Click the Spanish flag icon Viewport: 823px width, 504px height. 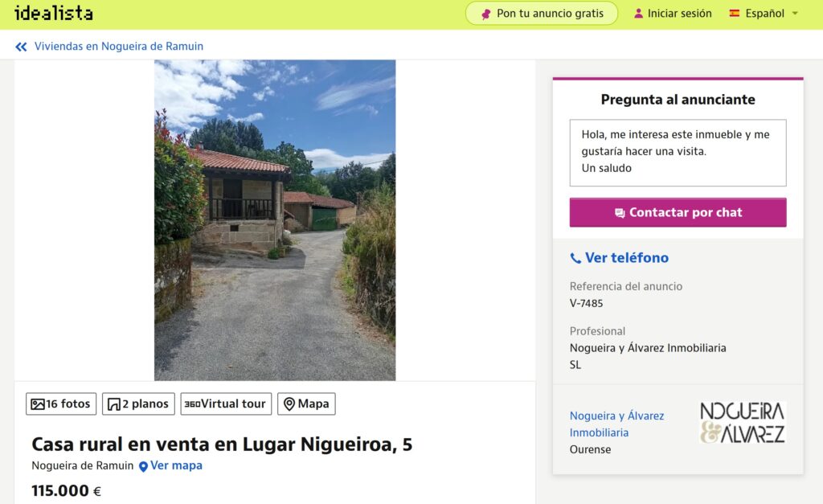(x=735, y=13)
